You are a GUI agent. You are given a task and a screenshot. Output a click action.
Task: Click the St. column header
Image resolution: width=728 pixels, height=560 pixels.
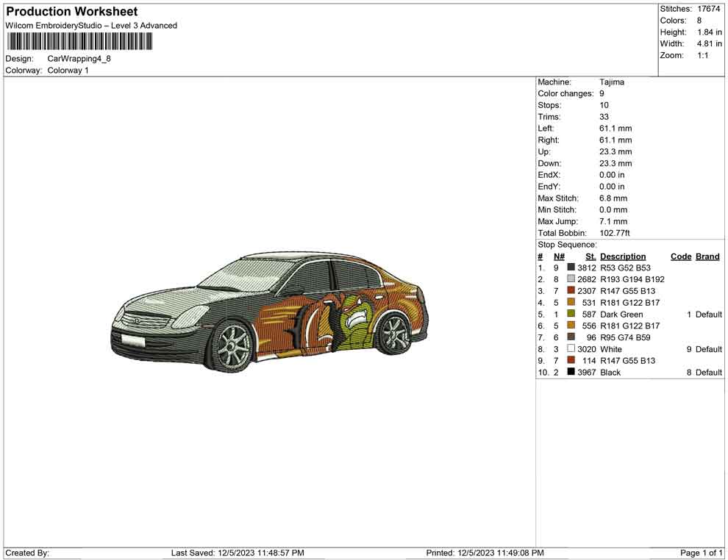point(590,256)
